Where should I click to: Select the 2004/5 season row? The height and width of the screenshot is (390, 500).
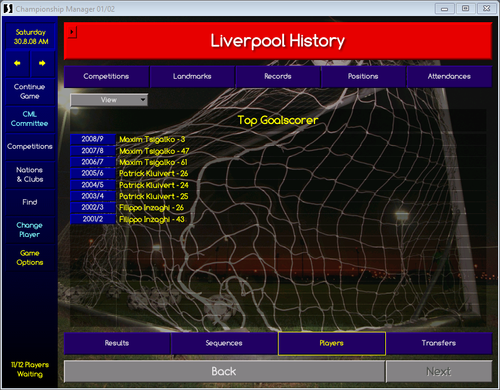(x=93, y=185)
